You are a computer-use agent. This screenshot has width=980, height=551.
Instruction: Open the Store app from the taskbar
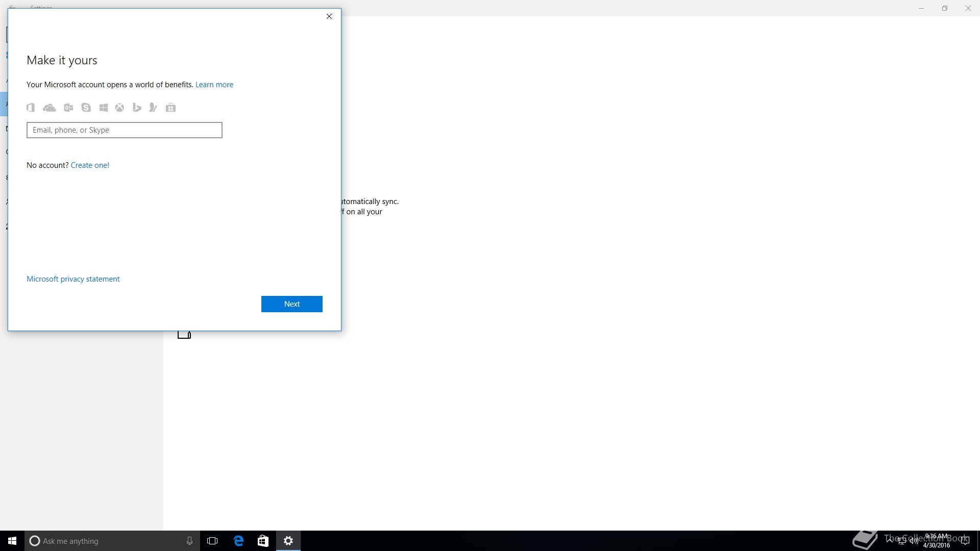tap(263, 541)
